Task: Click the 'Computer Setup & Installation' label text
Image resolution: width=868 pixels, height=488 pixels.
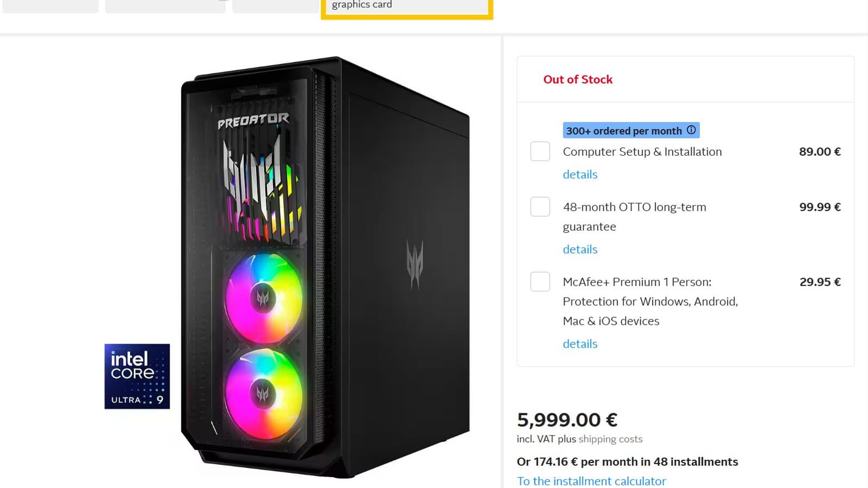Action: [642, 152]
